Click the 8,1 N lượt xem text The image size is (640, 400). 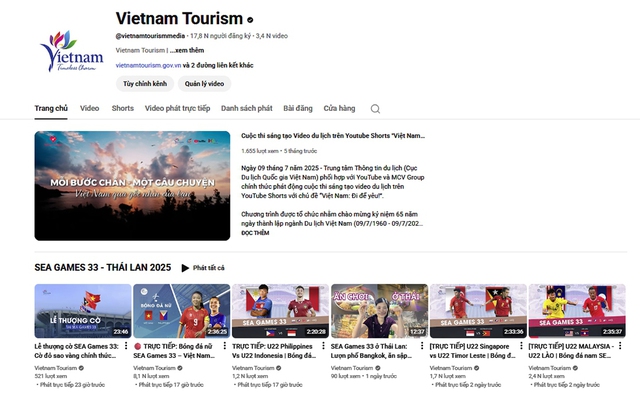(151, 376)
